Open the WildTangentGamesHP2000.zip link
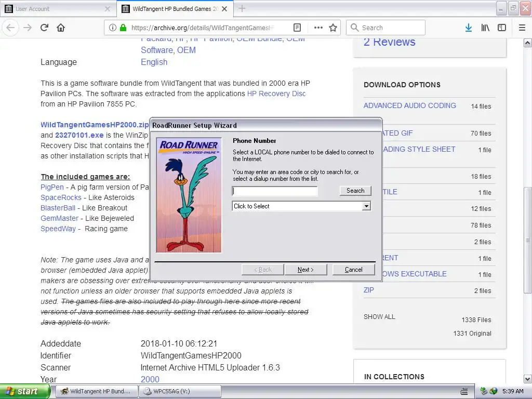This screenshot has height=399, width=532. 95,125
